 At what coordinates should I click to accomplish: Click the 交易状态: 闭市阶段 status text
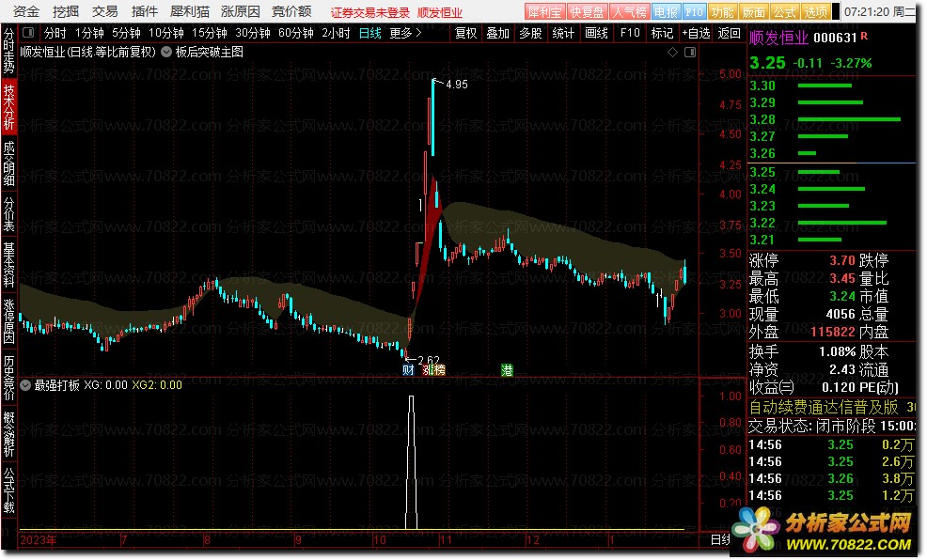pyautogui.click(x=811, y=426)
